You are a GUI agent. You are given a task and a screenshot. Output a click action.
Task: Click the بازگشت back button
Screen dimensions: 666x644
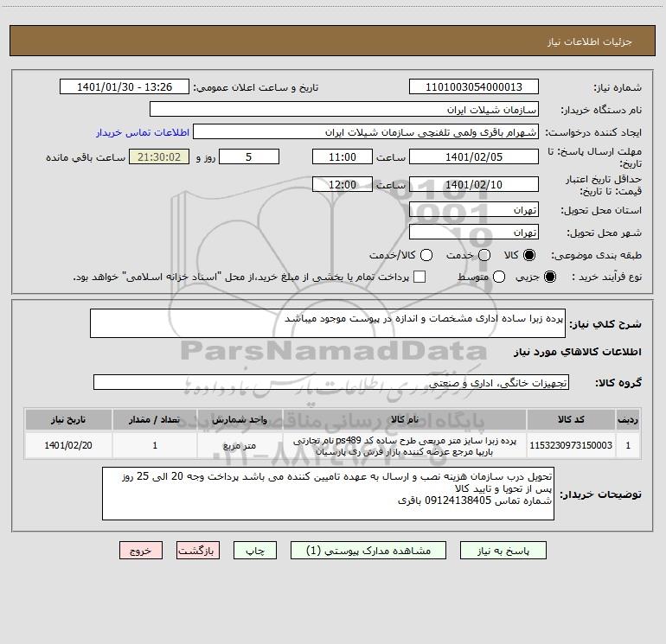(x=198, y=551)
